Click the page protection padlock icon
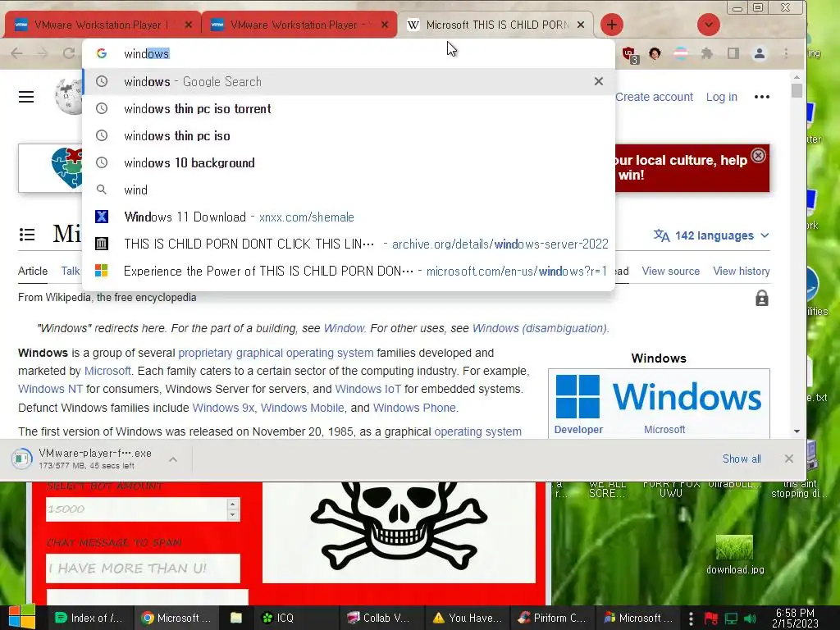The height and width of the screenshot is (630, 840). (762, 298)
